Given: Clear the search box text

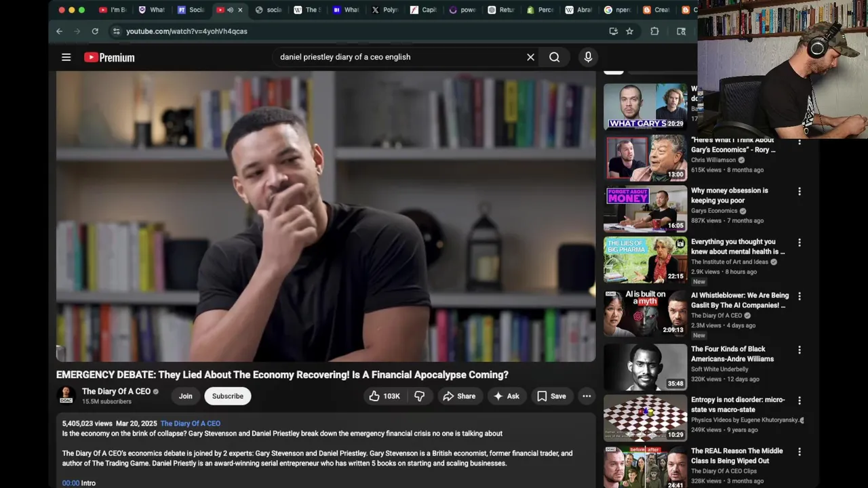Looking at the screenshot, I should pos(530,57).
